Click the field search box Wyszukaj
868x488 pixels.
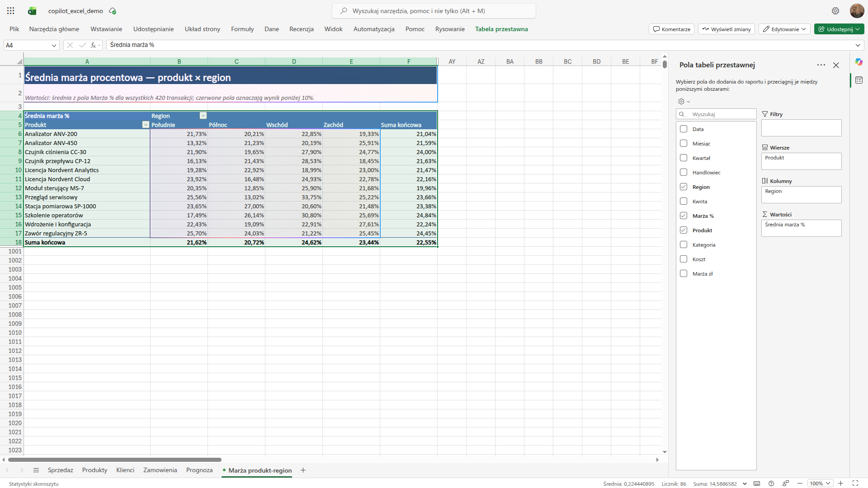716,114
